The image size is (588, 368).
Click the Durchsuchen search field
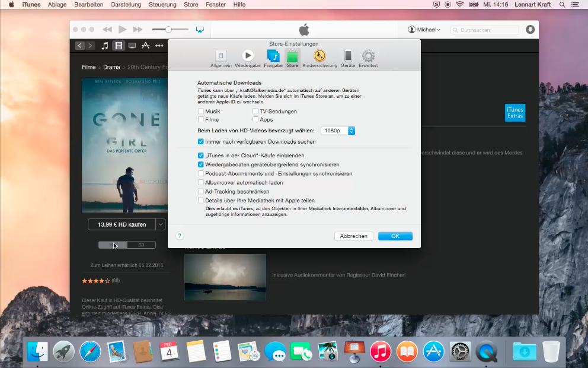pyautogui.click(x=484, y=30)
